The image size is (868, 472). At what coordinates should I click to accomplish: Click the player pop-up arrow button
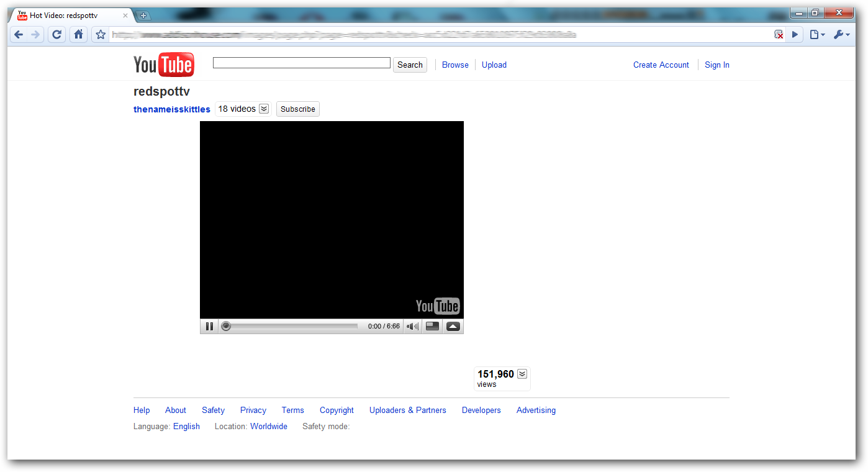(453, 326)
